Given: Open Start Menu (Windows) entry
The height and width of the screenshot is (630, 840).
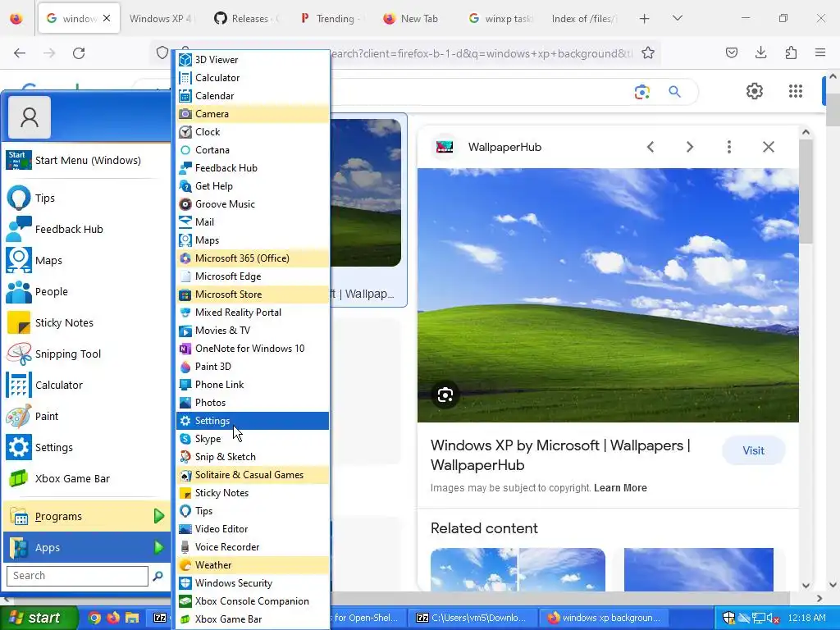Looking at the screenshot, I should pos(86,160).
